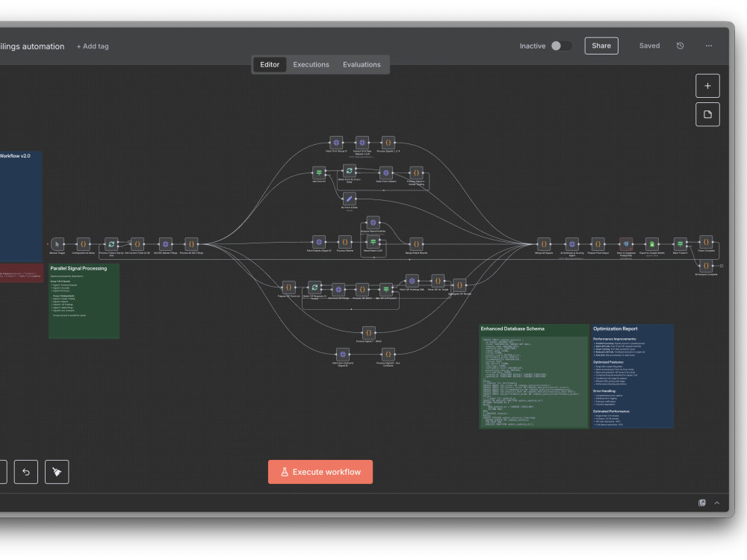Open the Configuration & Setup code node
The height and width of the screenshot is (560, 747).
84,244
